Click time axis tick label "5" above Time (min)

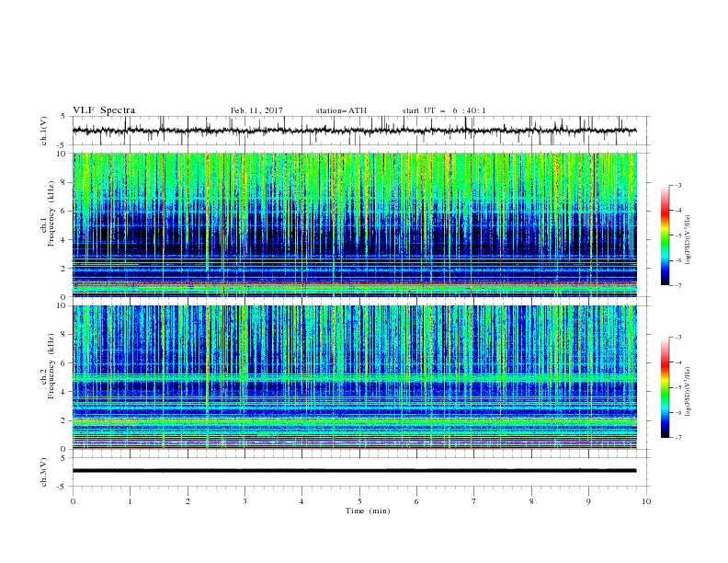click(359, 501)
